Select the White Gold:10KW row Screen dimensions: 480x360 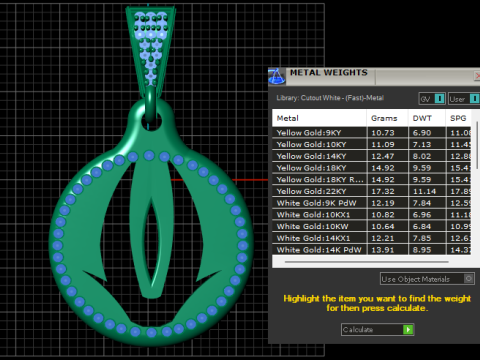(372, 226)
